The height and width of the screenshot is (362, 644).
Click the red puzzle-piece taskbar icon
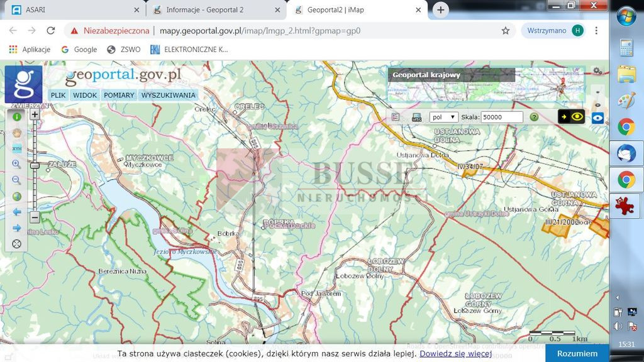[625, 206]
